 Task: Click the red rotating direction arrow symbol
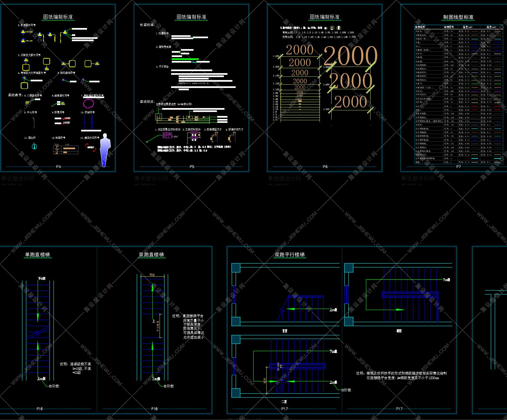91,147
